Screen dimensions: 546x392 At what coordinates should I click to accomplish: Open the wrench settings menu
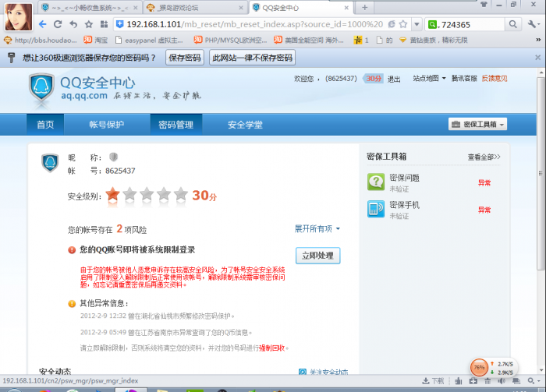[x=533, y=24]
